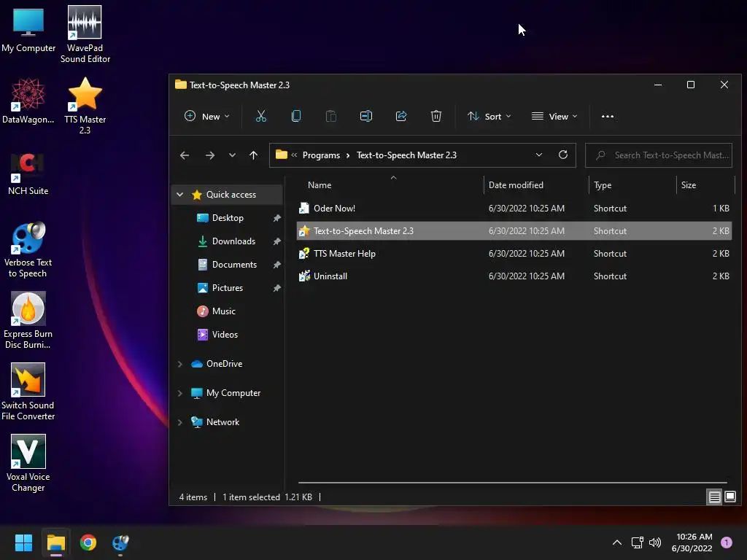Click the clock and date in taskbar
This screenshot has height=560, width=747.
click(692, 542)
